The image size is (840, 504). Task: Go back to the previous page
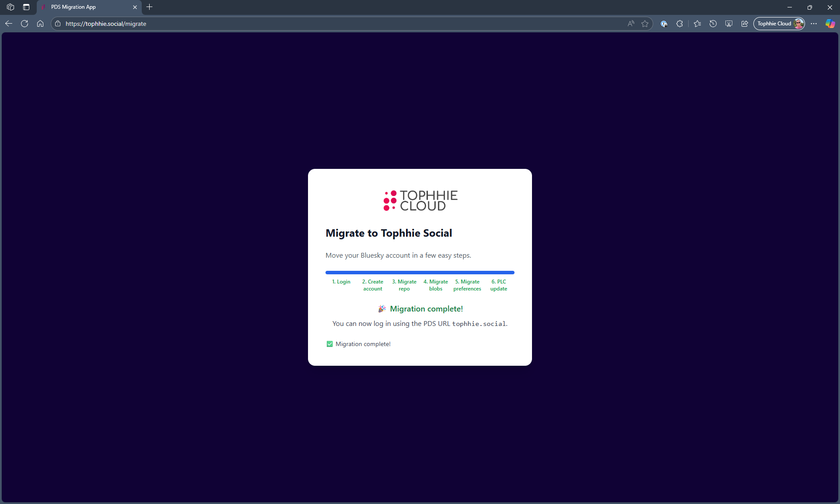pyautogui.click(x=9, y=24)
